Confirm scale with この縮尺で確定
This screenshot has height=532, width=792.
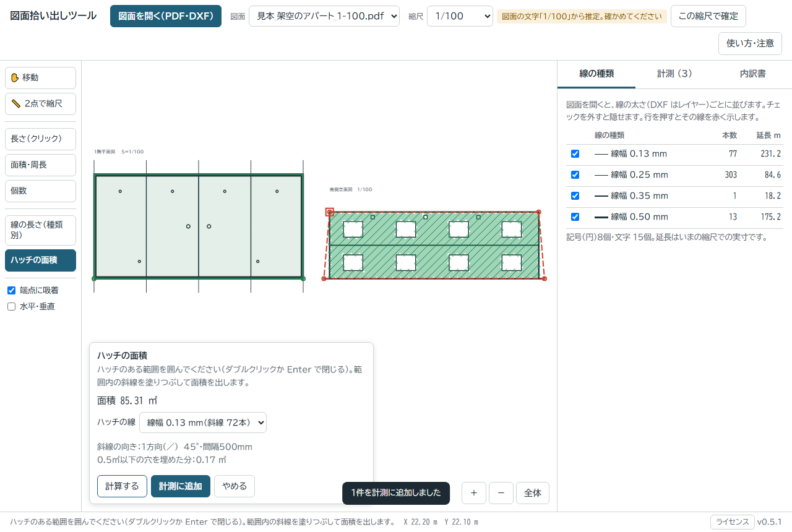point(708,16)
